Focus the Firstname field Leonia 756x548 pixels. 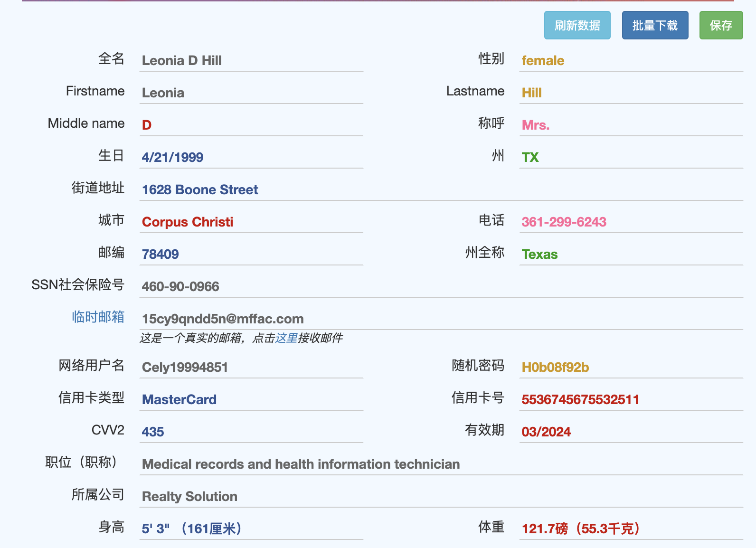251,93
